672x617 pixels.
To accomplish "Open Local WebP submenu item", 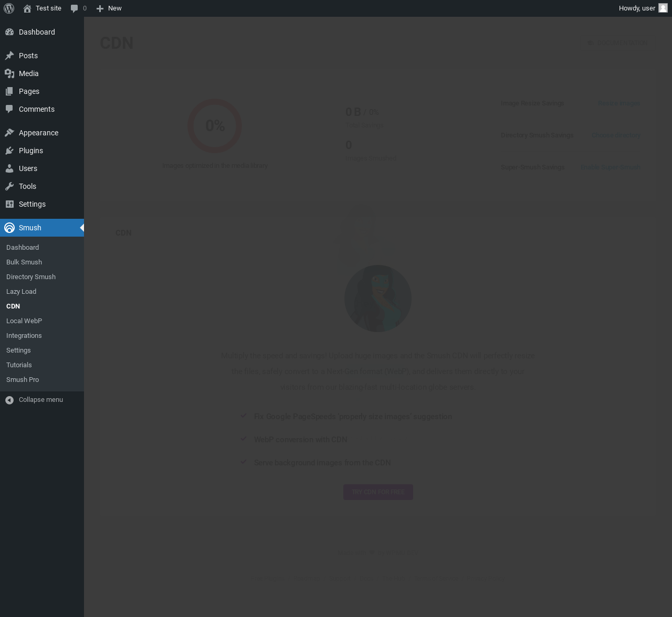I will click(x=24, y=321).
